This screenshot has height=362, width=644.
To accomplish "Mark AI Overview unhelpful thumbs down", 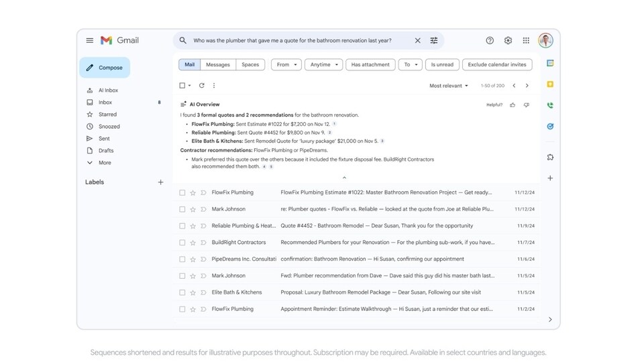I will point(527,105).
